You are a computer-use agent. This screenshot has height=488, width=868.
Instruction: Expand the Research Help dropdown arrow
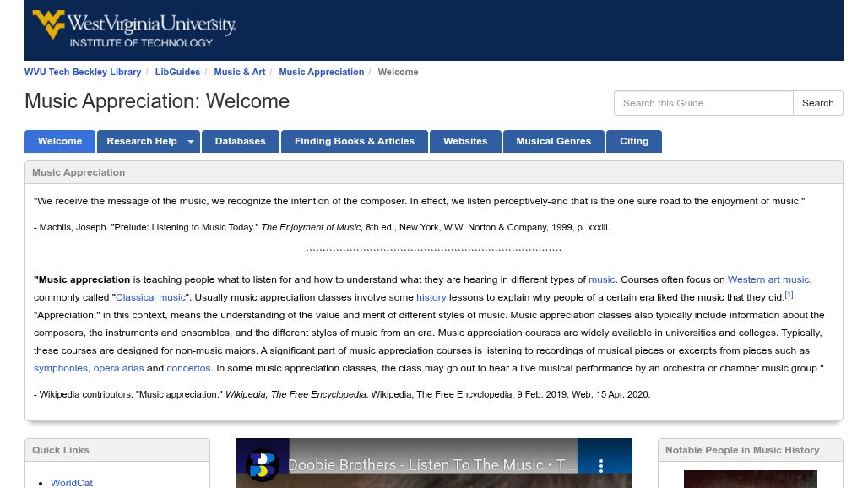191,142
